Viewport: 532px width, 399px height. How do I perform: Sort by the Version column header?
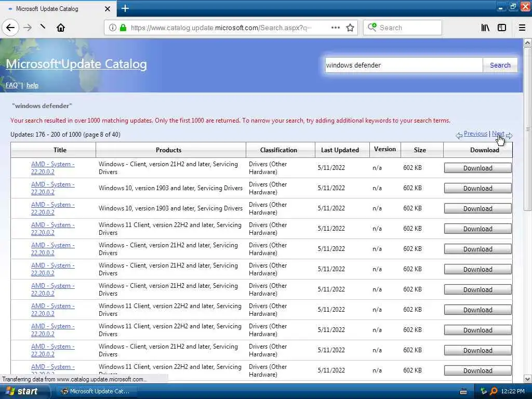click(385, 149)
